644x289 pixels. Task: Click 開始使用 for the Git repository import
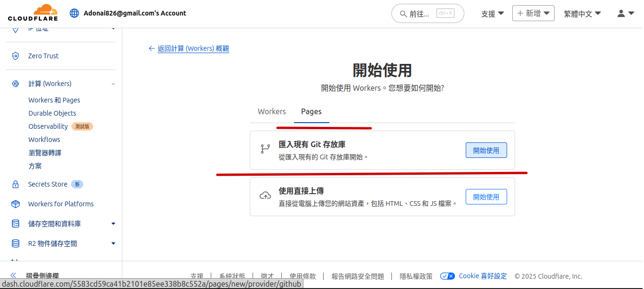pyautogui.click(x=486, y=150)
